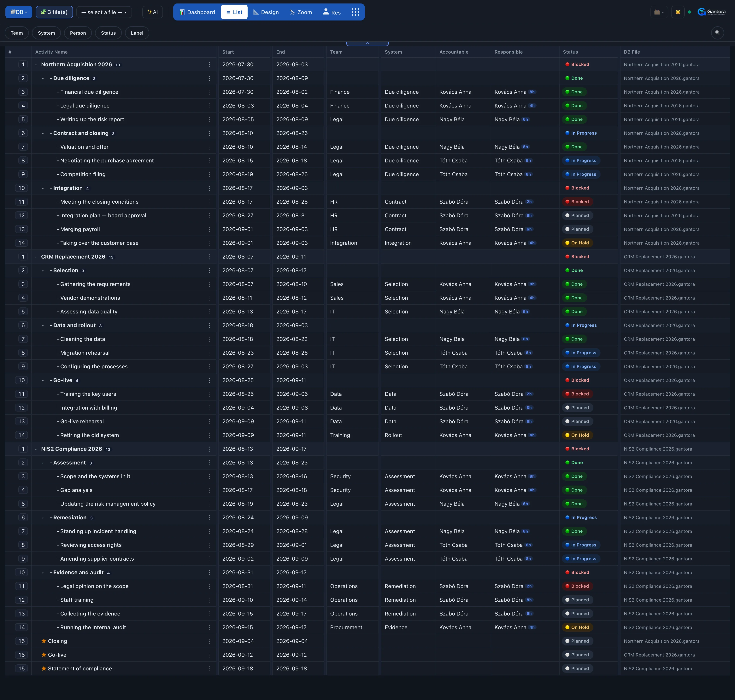Toggle the sun theme icon

click(678, 12)
